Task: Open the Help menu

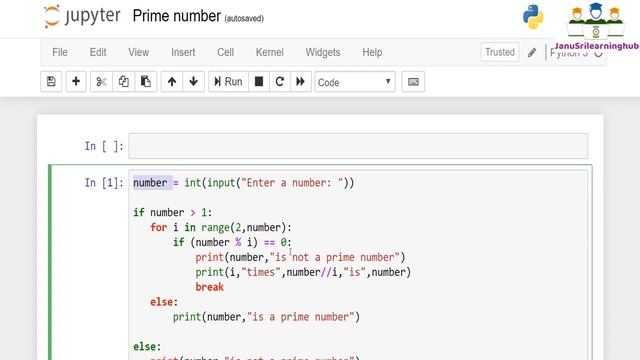Action: (372, 52)
